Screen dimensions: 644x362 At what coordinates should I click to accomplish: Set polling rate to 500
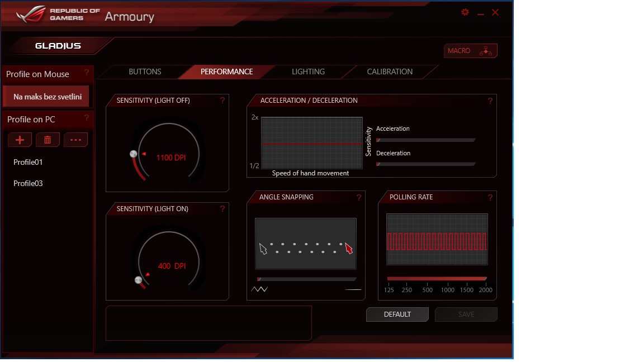point(427,290)
